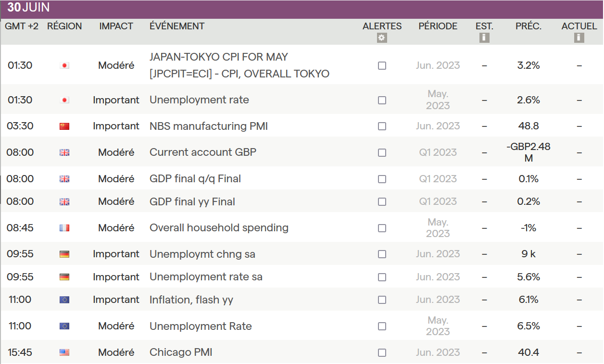This screenshot has height=364, width=604.
Task: Tick the alert checkbox for NBS manufacturing PMI
Action: [x=382, y=126]
